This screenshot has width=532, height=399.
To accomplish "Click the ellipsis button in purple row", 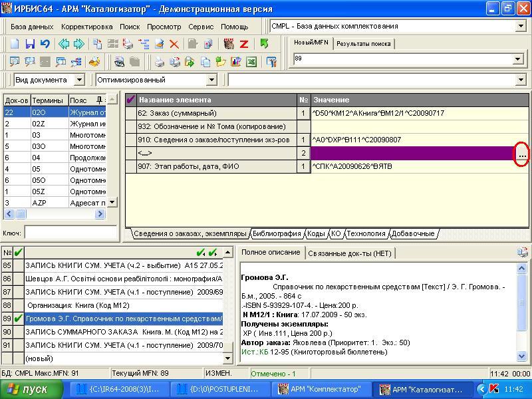I will pos(522,154).
